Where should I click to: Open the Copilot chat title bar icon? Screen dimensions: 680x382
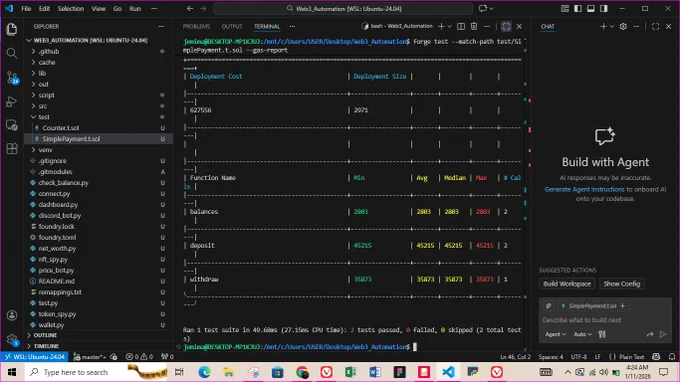483,9
